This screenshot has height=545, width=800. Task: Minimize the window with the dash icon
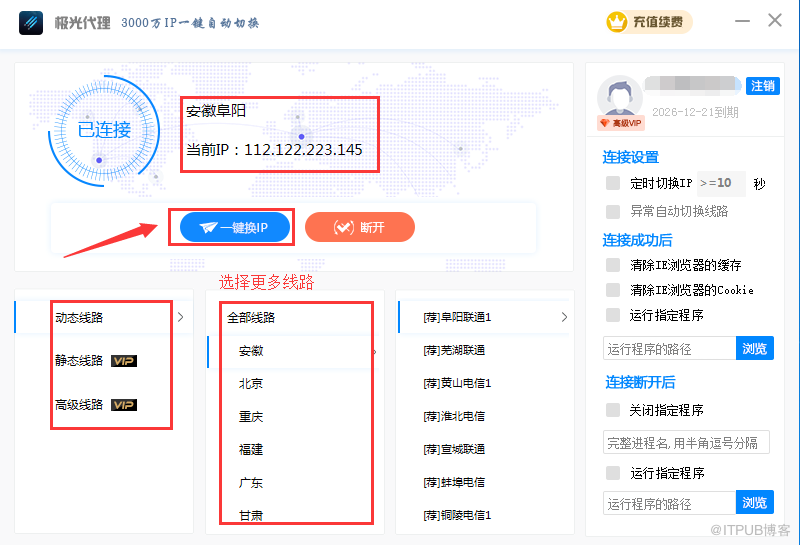(741, 21)
